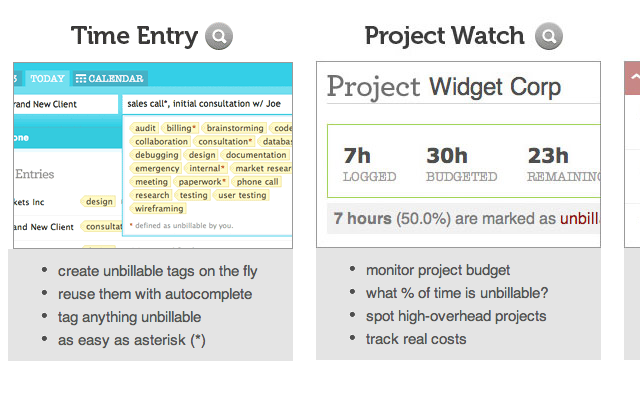Screen dimensions: 640x400
Task: Pick the brainstorming tag
Action: (236, 129)
